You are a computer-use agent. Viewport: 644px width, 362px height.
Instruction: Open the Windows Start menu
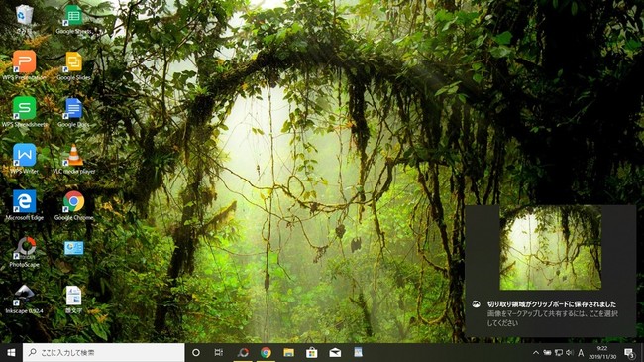click(11, 352)
